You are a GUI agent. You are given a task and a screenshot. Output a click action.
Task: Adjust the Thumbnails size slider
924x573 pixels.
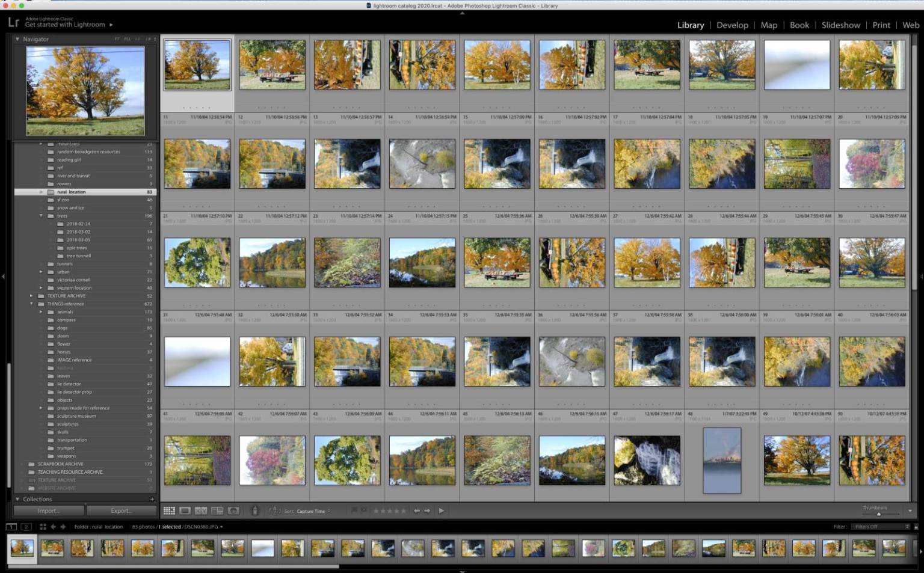click(x=879, y=514)
